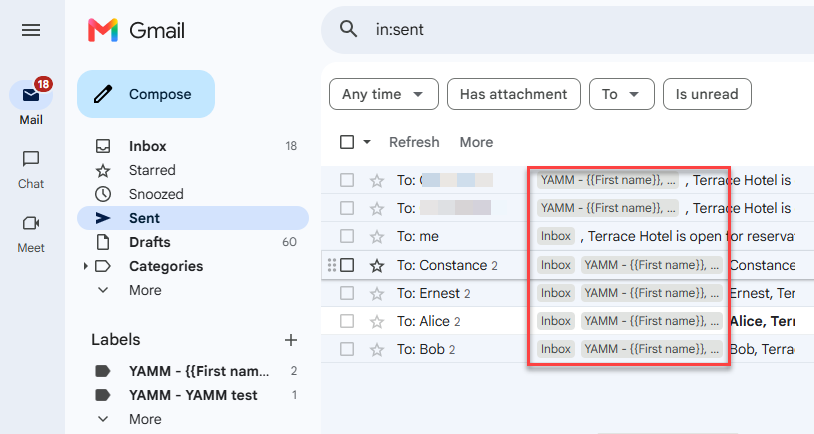This screenshot has height=434, width=814.
Task: Click the tag icon beside YAMM - {{First nam...
Action: 103,371
